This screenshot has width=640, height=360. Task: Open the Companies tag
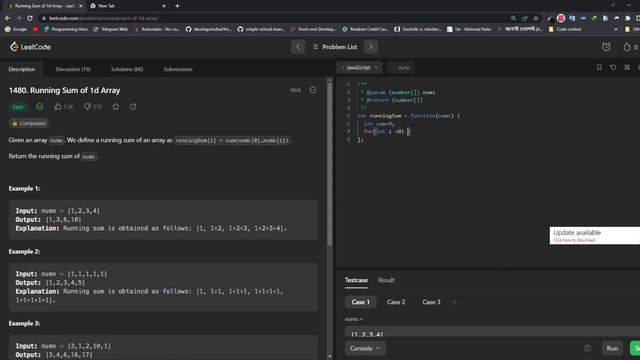(x=29, y=123)
